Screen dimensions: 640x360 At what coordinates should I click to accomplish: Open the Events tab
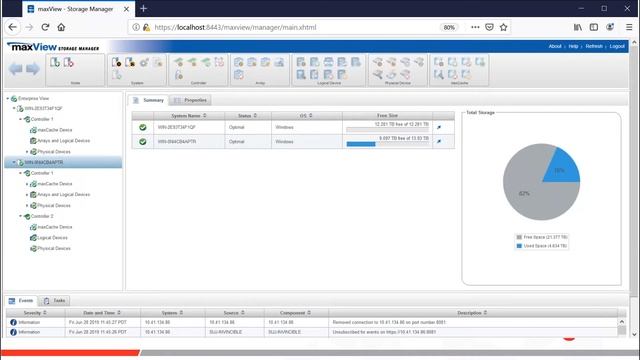pos(21,301)
